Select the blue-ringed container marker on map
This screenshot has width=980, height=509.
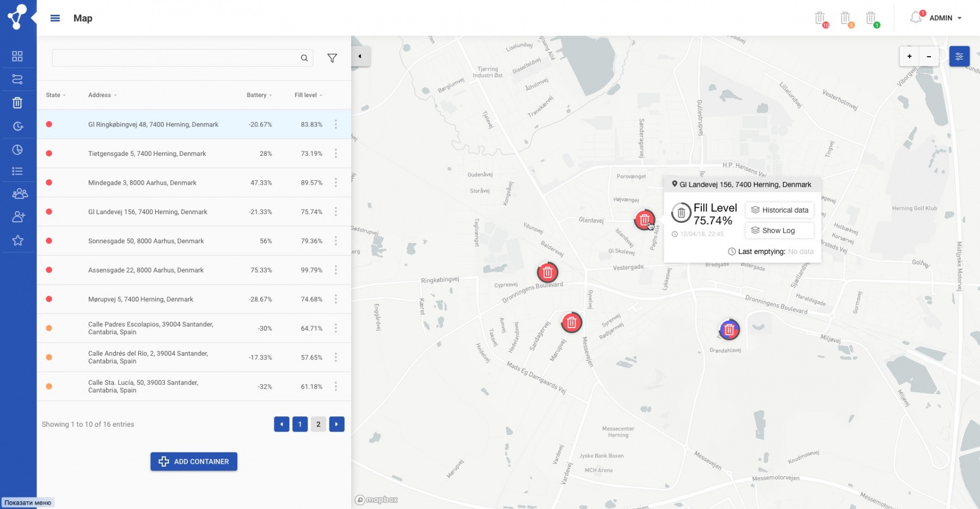coord(729,329)
